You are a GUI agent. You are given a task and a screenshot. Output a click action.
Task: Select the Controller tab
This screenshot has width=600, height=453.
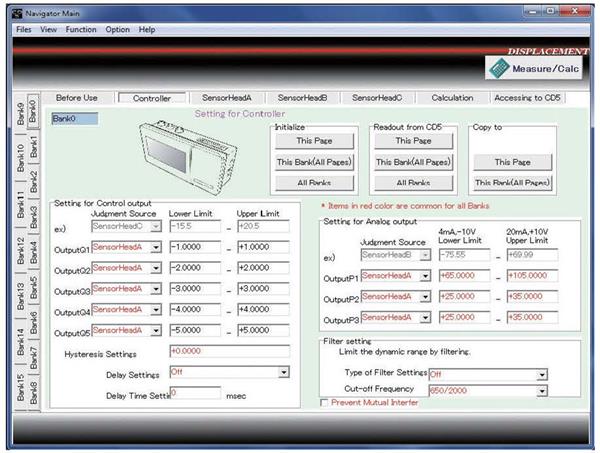[x=152, y=98]
